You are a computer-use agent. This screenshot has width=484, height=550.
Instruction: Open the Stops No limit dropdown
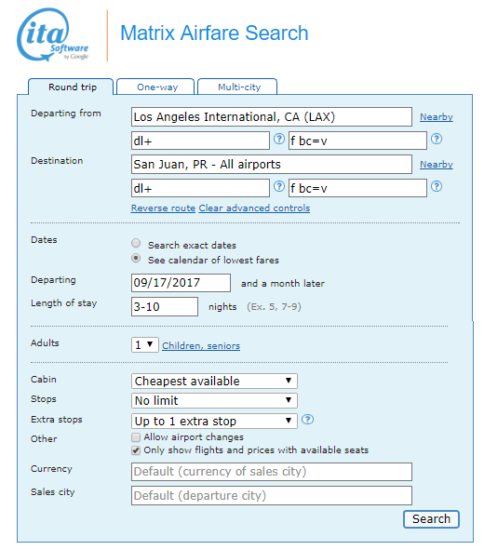coord(214,401)
